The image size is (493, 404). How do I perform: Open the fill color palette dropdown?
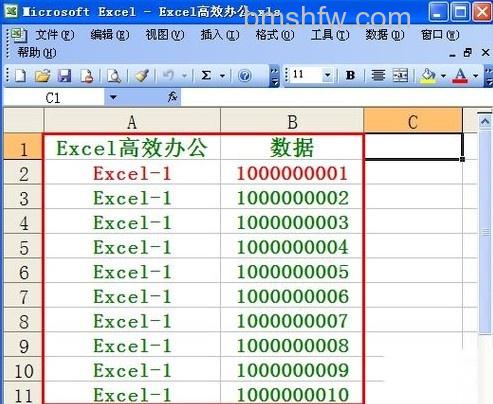click(443, 76)
